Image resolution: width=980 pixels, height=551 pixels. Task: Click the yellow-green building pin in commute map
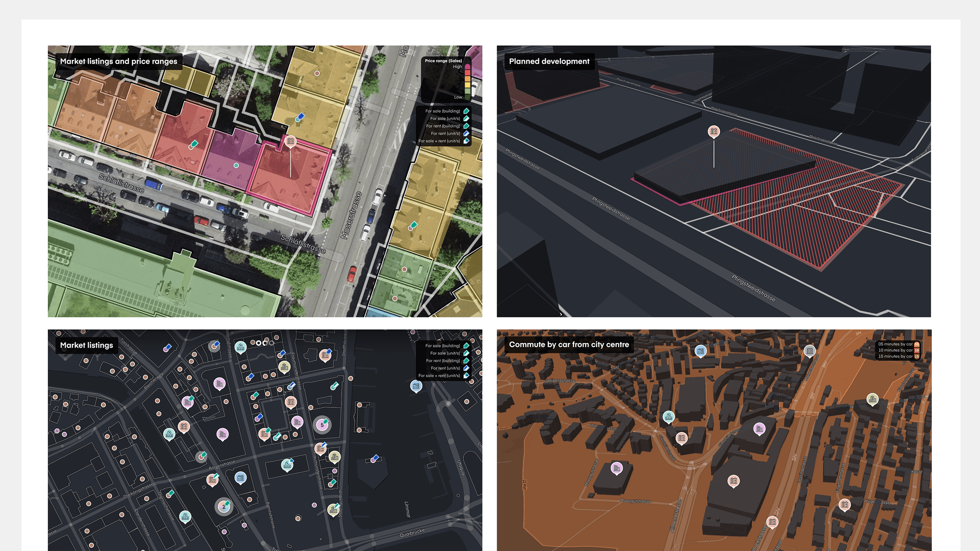872,399
